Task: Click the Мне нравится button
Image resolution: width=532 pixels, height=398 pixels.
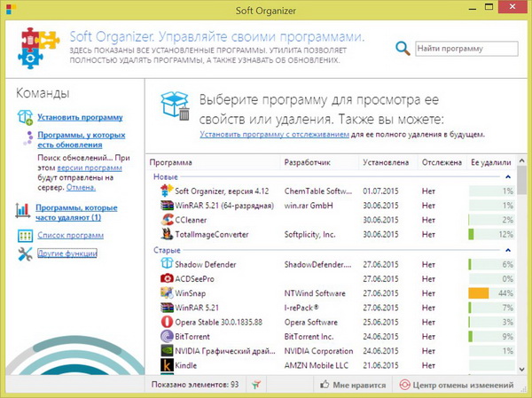Action: tap(352, 386)
